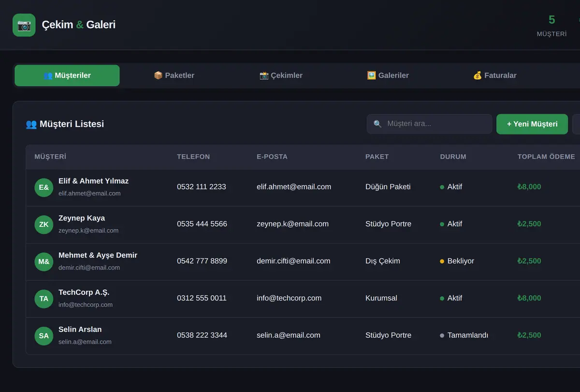Click the Düğün Paketi cell
Viewport: 580px width, 392px height.
point(388,187)
